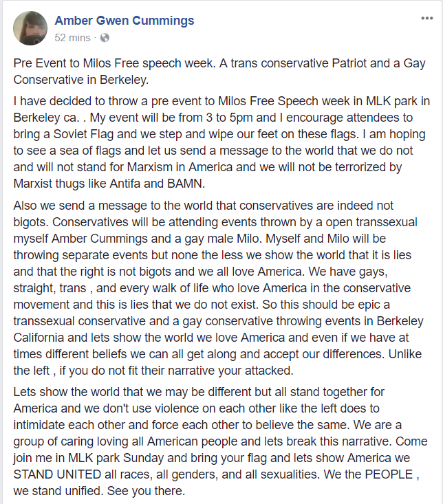The height and width of the screenshot is (504, 443).
Task: Click the first paragraph starting Pre Event
Action: click(219, 72)
